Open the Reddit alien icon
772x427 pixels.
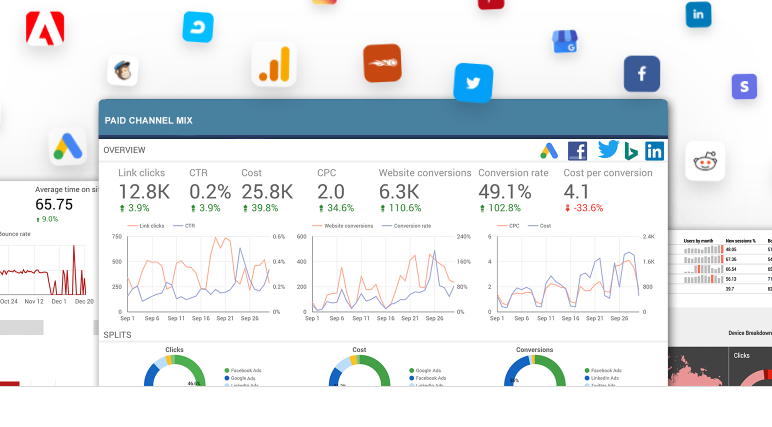[704, 161]
